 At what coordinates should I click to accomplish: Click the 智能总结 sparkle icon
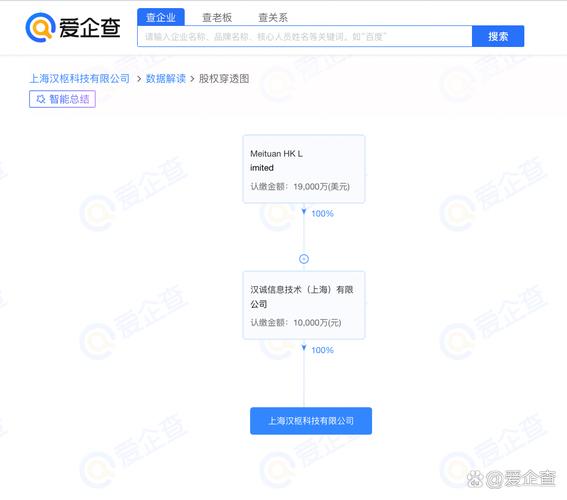click(x=41, y=99)
